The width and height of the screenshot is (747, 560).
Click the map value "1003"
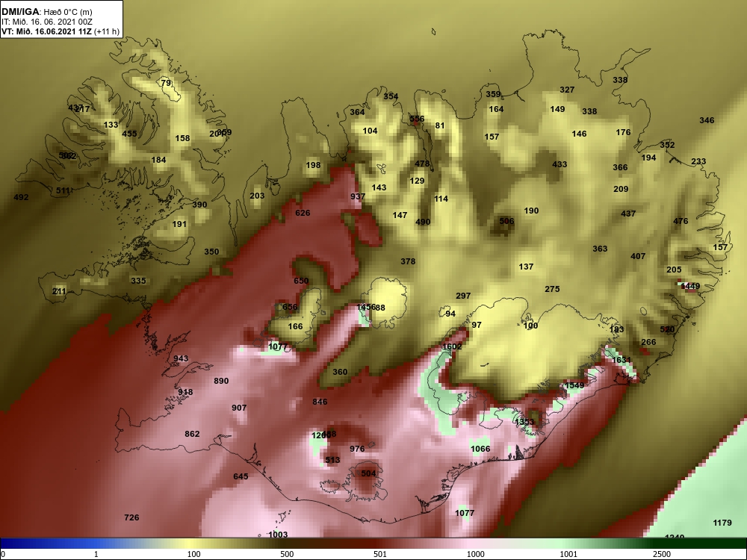tap(278, 535)
